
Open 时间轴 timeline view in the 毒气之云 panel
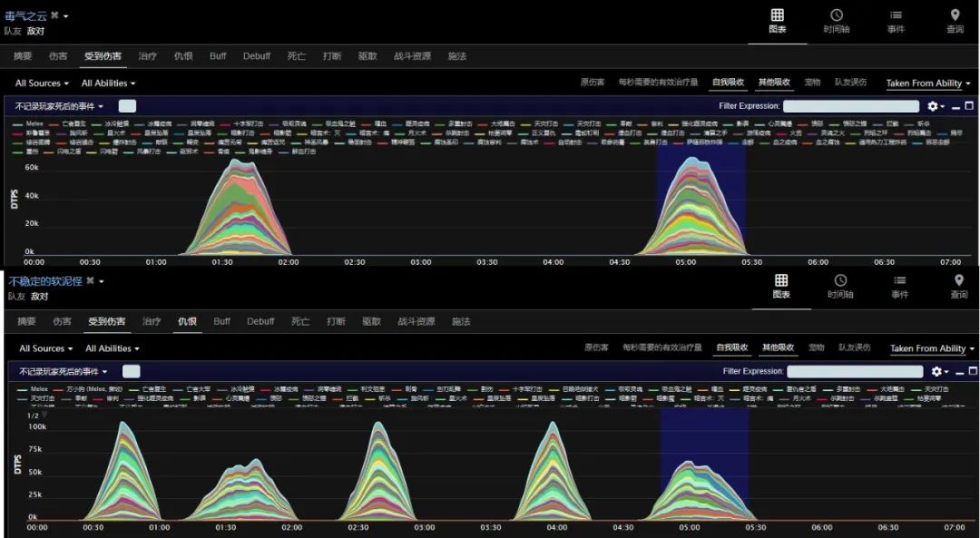(x=837, y=21)
